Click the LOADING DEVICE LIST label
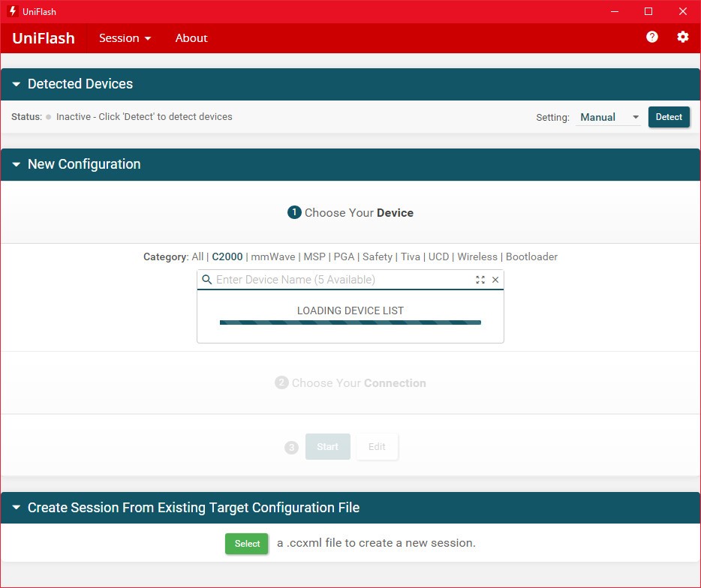The image size is (701, 588). click(x=350, y=310)
